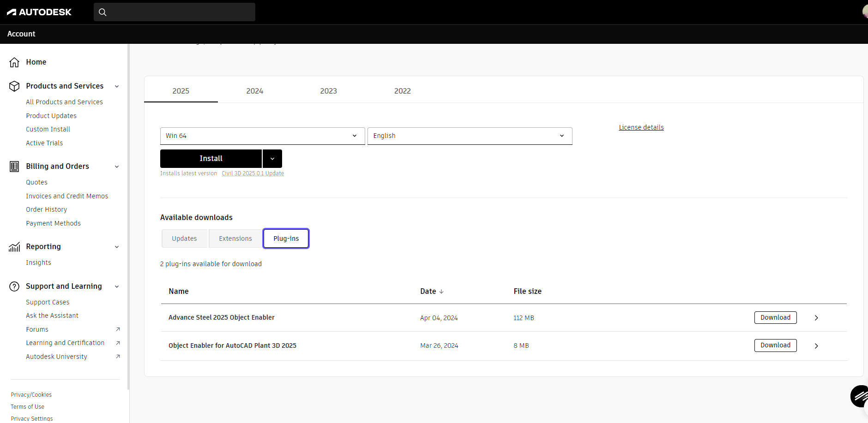Open Civil 3D 2025.0.1 Update link
The image size is (868, 423).
click(x=253, y=173)
